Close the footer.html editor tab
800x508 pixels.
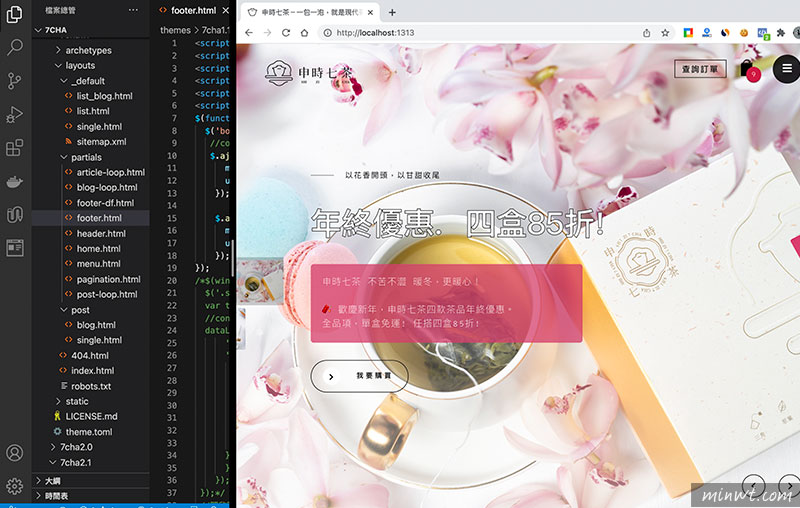tap(226, 10)
